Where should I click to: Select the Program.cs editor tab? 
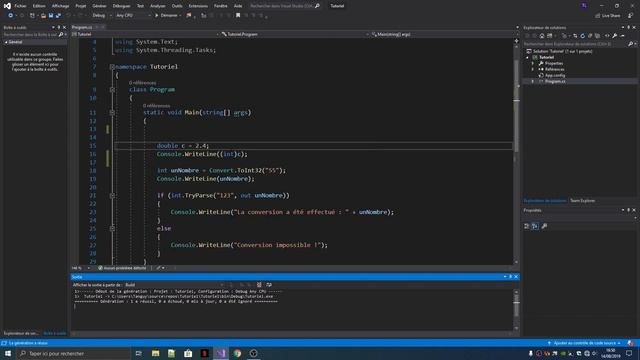coord(82,27)
